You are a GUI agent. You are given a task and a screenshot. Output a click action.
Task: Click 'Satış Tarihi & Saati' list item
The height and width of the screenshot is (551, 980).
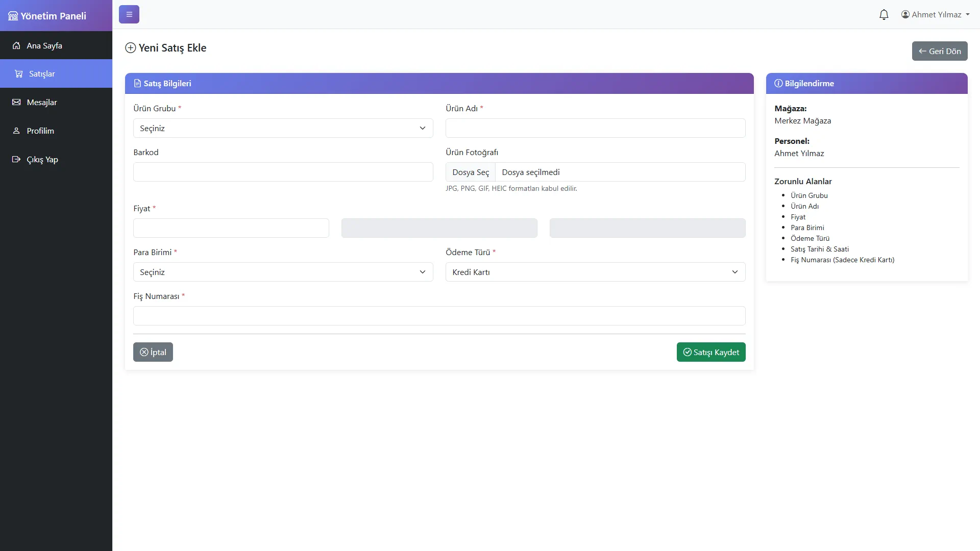click(x=820, y=249)
